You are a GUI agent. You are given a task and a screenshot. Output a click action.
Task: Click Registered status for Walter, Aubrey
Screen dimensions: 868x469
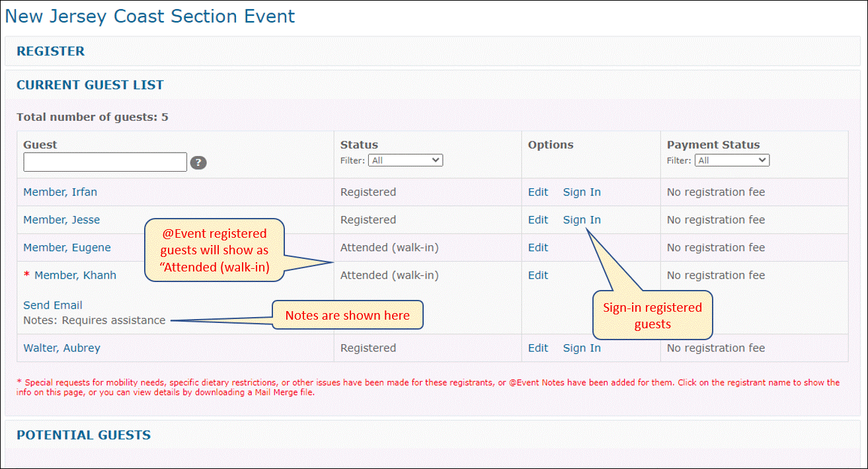click(x=368, y=348)
